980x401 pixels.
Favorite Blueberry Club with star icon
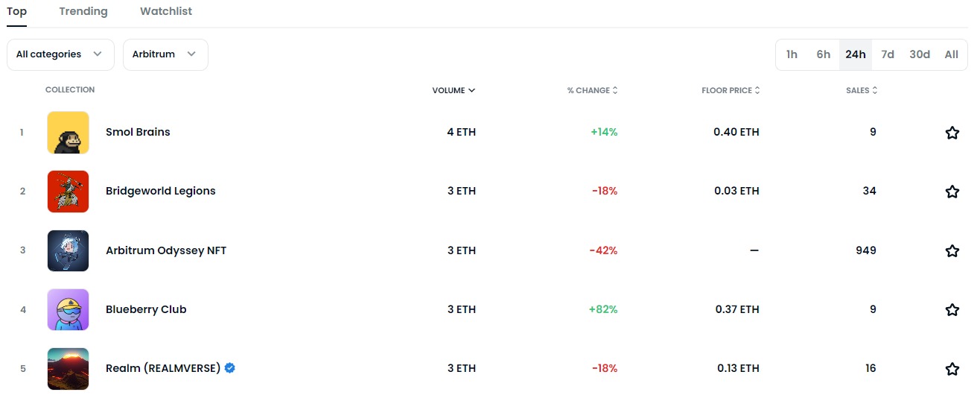[x=952, y=310]
